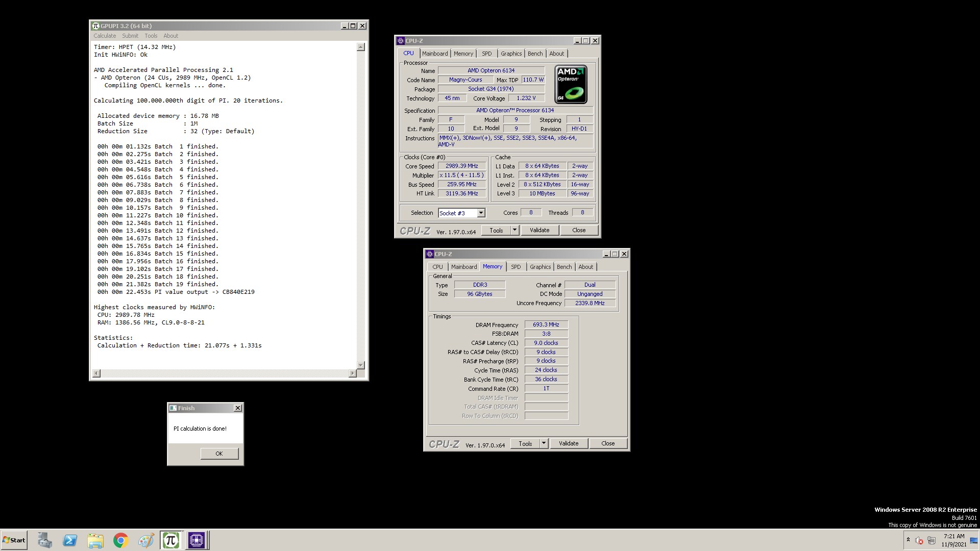This screenshot has height=551, width=980.
Task: Switch to Memory tab in CPU-Z CPU window
Action: click(463, 54)
